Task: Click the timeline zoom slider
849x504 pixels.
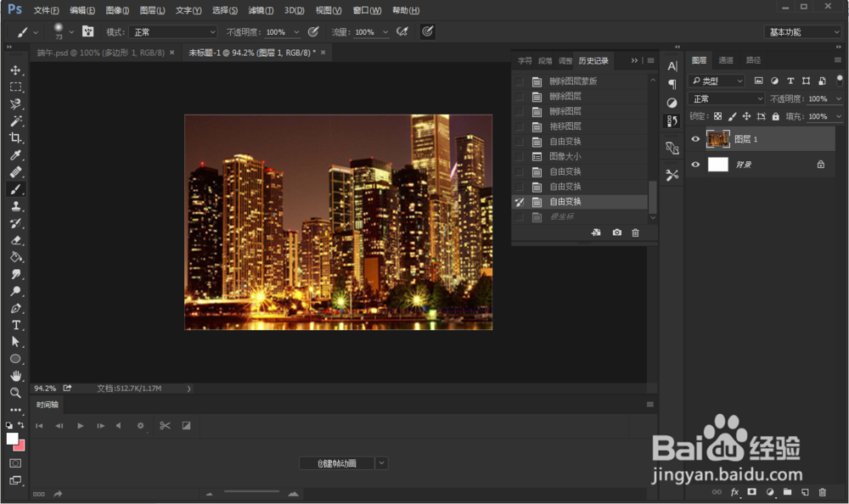Action: pyautogui.click(x=252, y=491)
